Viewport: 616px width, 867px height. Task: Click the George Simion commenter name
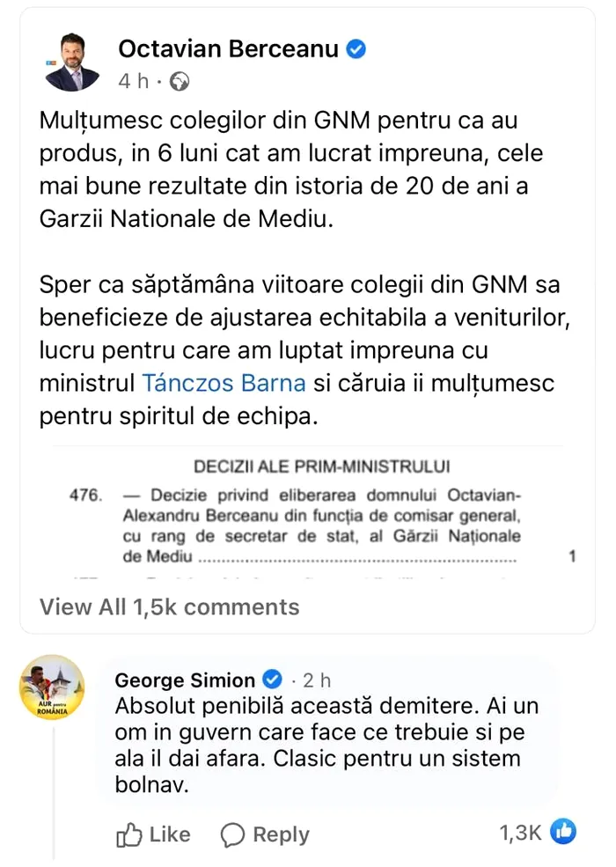point(185,680)
